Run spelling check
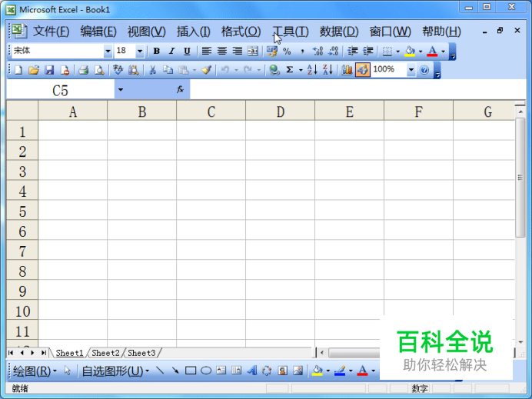532x399 pixels. 118,70
